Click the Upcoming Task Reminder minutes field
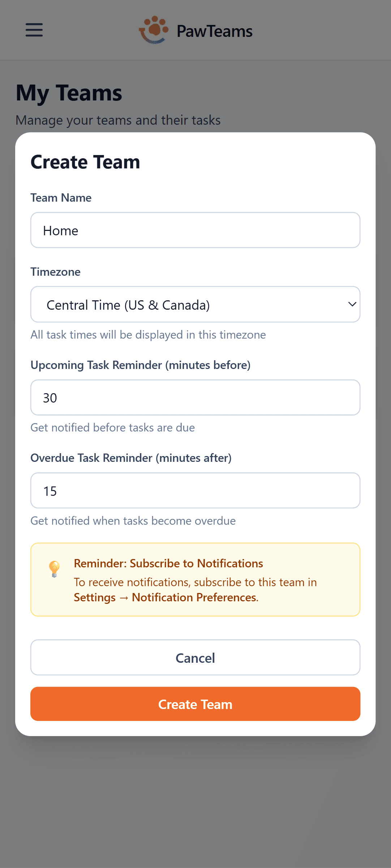 (x=195, y=398)
